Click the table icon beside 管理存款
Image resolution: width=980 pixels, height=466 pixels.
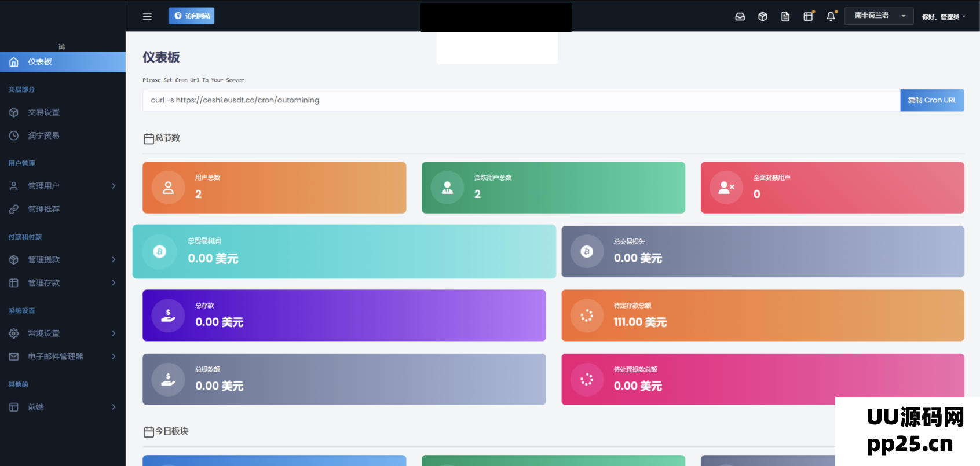point(14,283)
